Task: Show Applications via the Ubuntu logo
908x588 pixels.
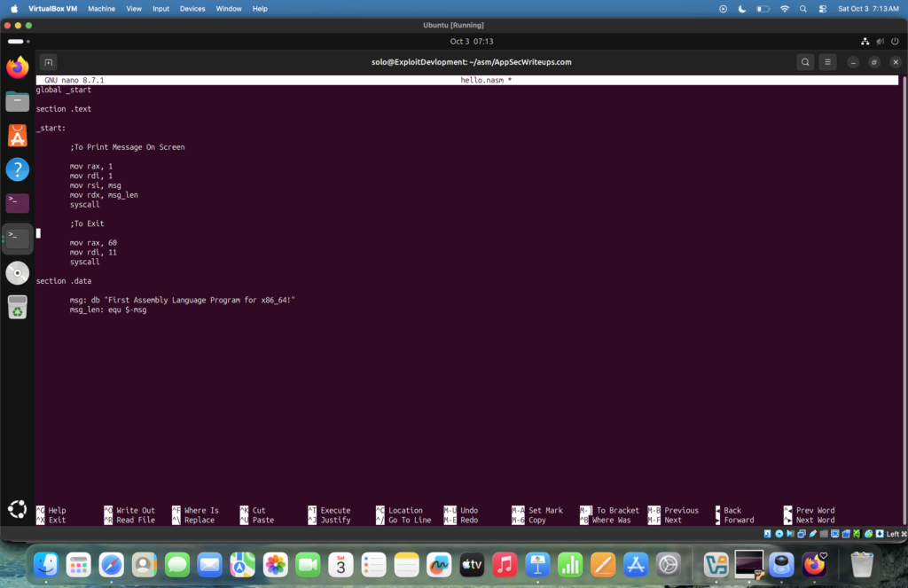Action: 18,509
